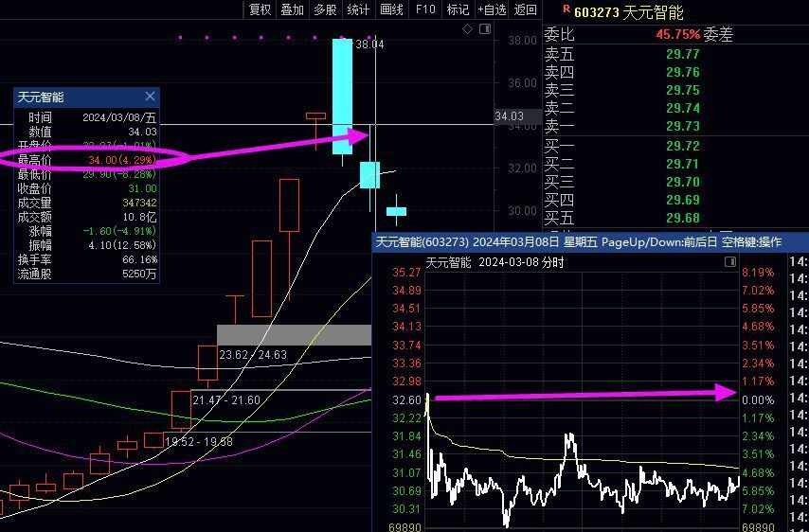Click the 最高价 34.00(4.29%) row

point(87,161)
